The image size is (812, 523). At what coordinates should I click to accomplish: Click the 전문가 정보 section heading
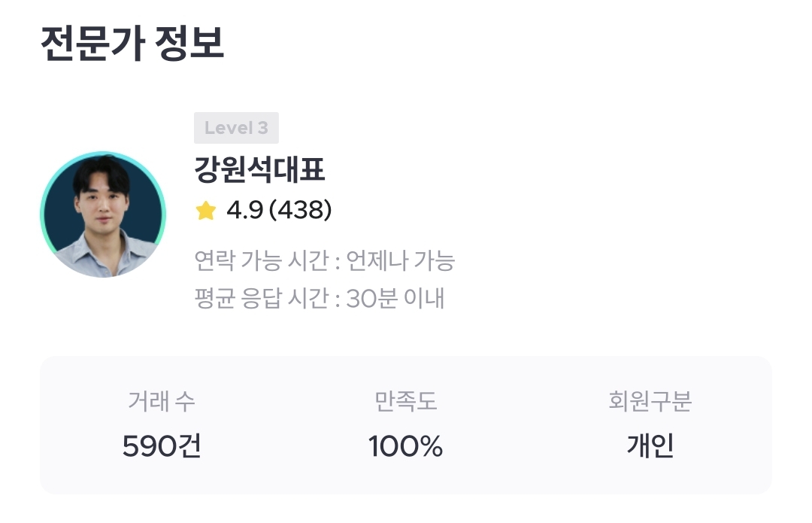pyautogui.click(x=132, y=44)
